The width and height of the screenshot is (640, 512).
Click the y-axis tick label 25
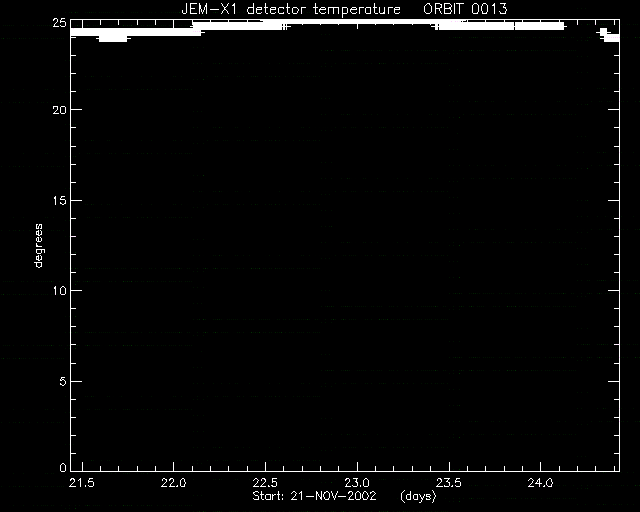(x=59, y=23)
